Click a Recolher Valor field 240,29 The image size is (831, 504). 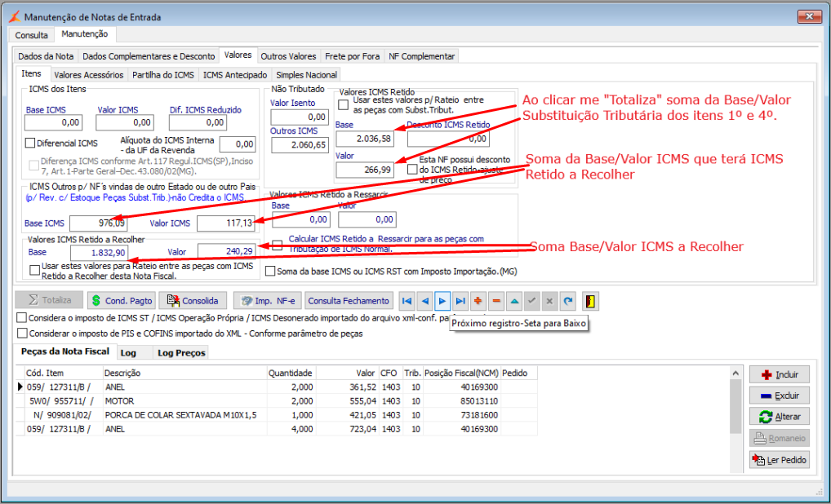[227, 251]
